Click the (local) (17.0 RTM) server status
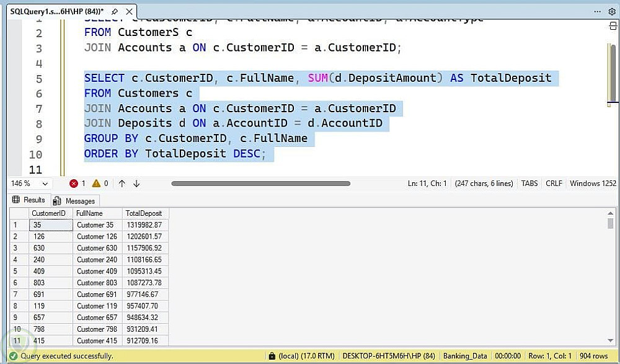The width and height of the screenshot is (620, 364). (306, 356)
